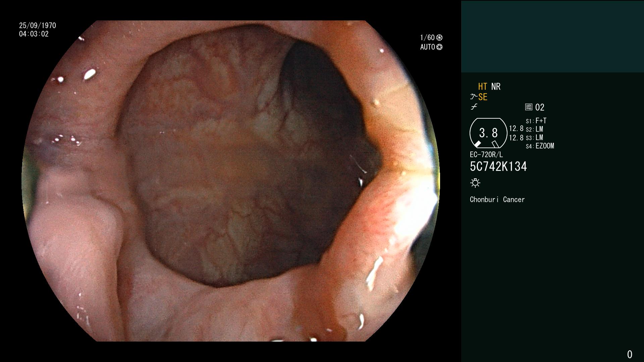Click the structure enhancement icon beside SE
644x362 pixels.
tap(473, 97)
